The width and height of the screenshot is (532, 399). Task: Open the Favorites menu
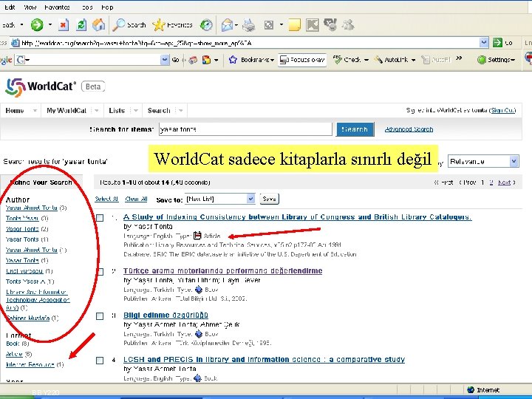[x=57, y=7]
